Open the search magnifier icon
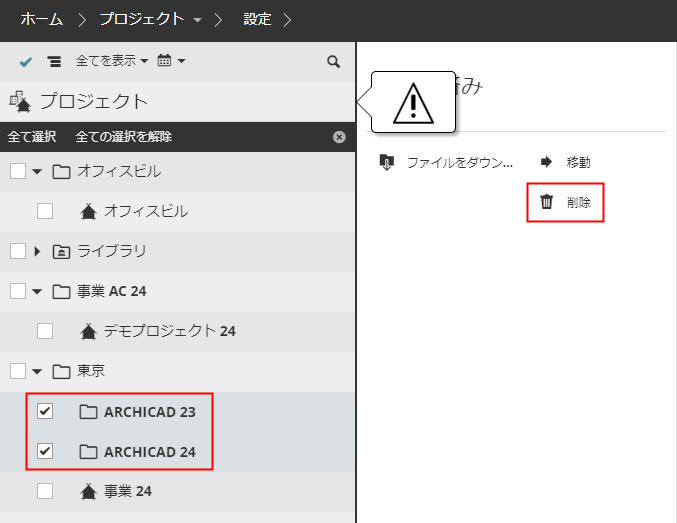This screenshot has width=677, height=523. coord(333,62)
